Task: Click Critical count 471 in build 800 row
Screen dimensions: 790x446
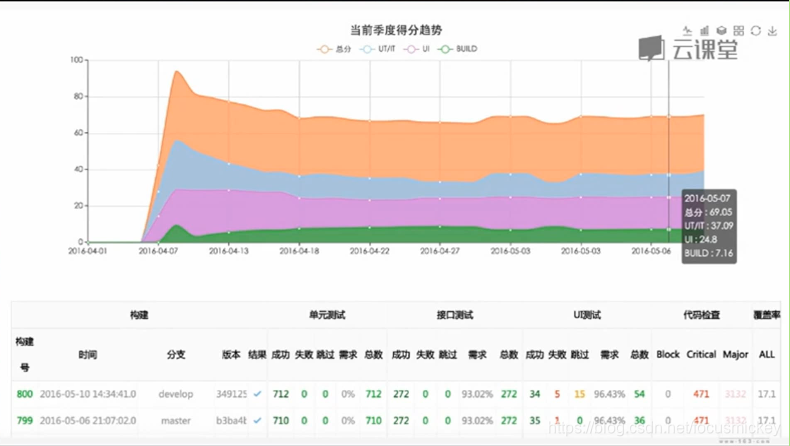Action: coord(701,394)
